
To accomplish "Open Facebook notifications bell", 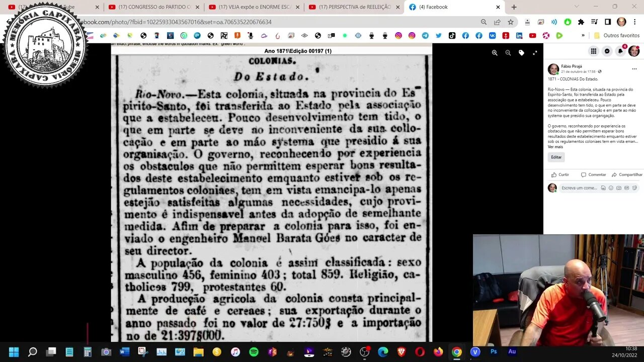I will pos(620,51).
